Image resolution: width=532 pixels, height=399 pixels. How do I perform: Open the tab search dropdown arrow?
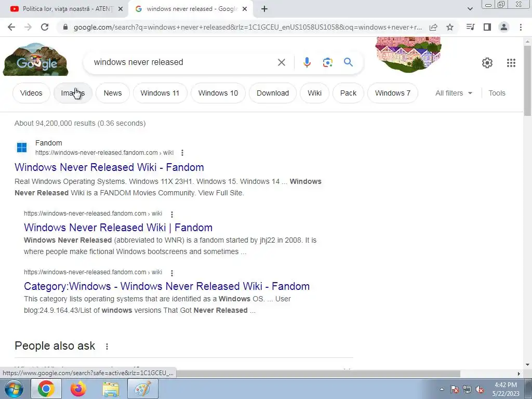tap(470, 9)
